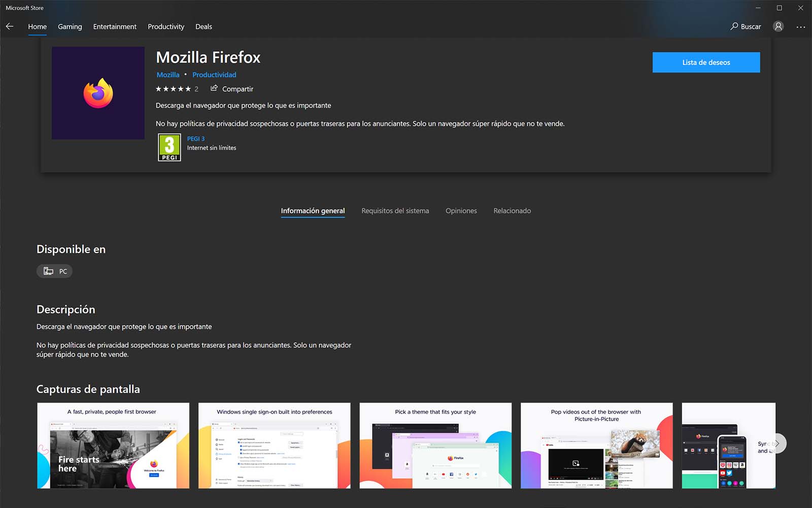
Task: Click the Firefox logo app image
Action: click(98, 93)
